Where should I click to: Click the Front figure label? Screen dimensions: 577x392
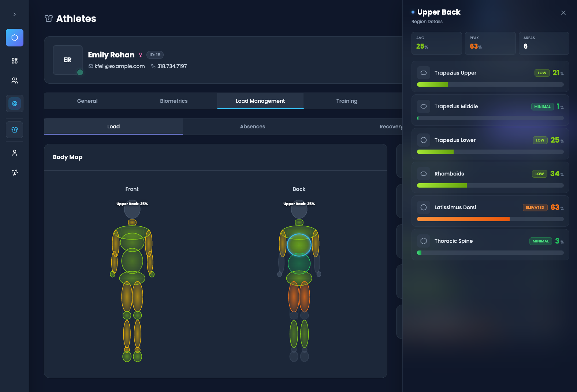(x=132, y=189)
